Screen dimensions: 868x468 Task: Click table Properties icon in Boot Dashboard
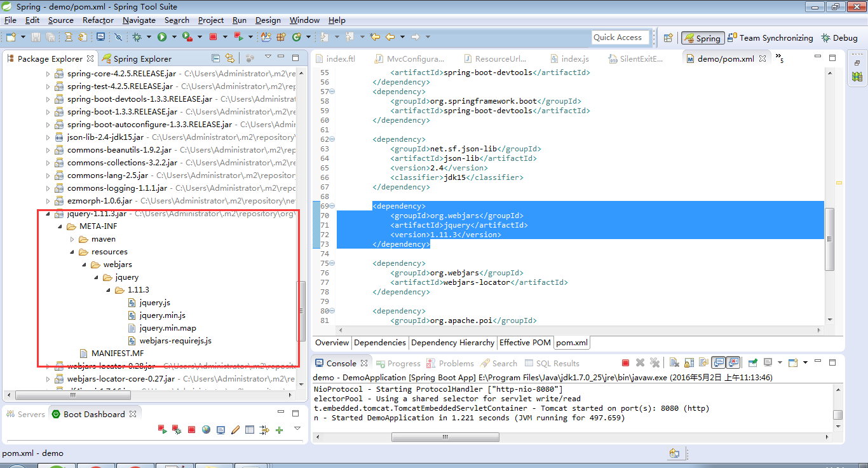[x=250, y=430]
